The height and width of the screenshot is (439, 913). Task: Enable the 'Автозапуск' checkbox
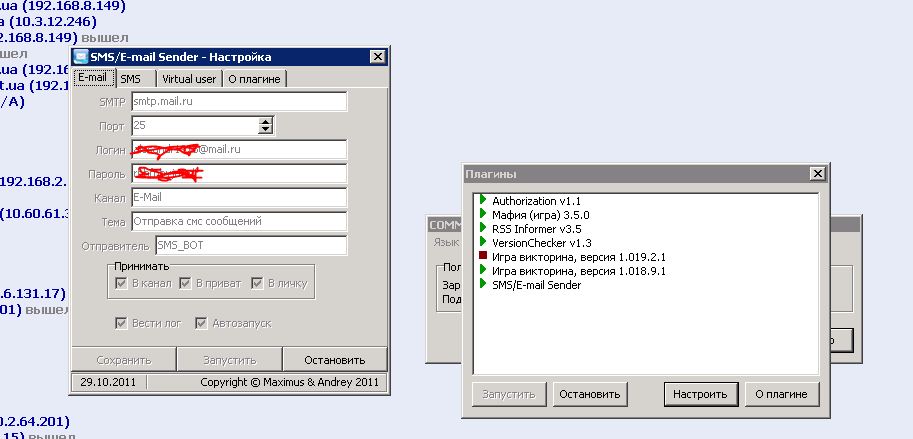201,323
